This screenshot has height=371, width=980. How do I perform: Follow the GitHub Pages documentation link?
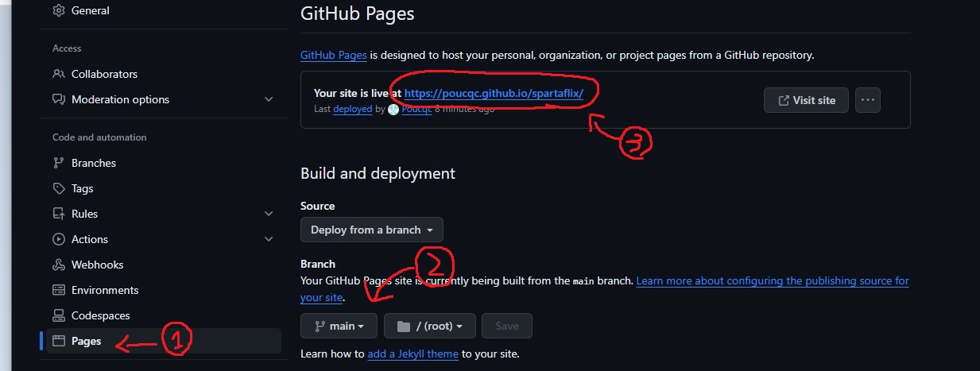click(334, 56)
